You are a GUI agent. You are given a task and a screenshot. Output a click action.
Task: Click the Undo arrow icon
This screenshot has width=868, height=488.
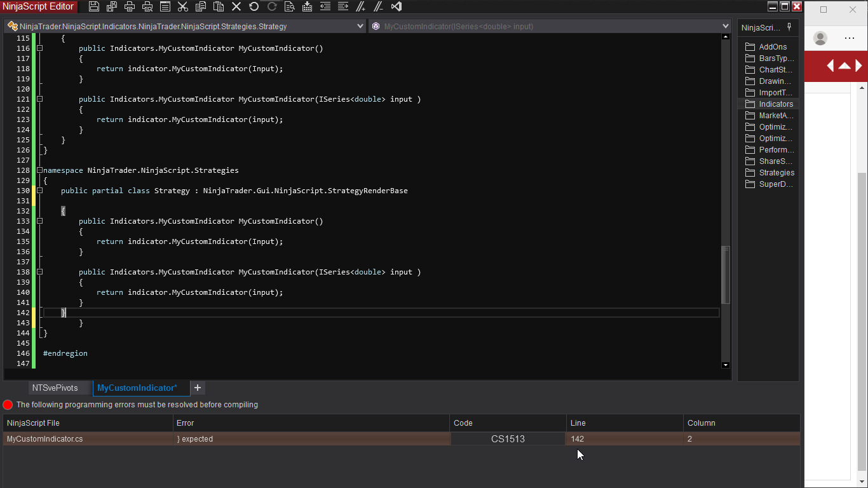click(254, 6)
